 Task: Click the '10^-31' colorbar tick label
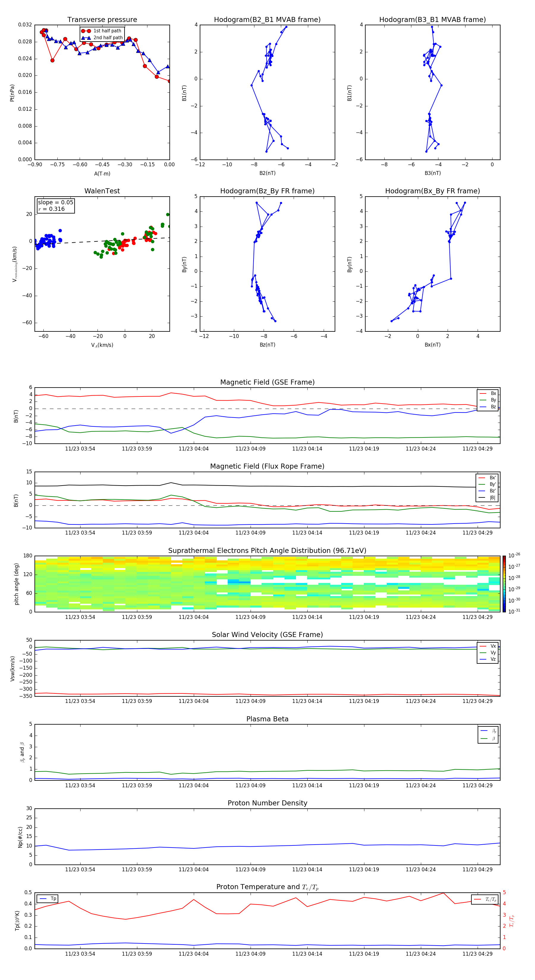pos(514,611)
